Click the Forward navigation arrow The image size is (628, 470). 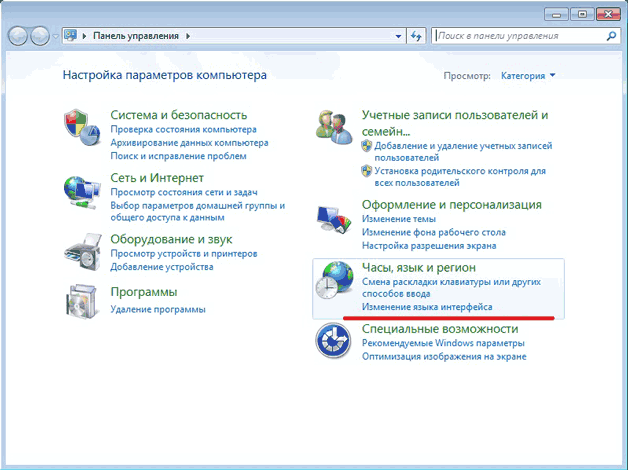(x=40, y=36)
